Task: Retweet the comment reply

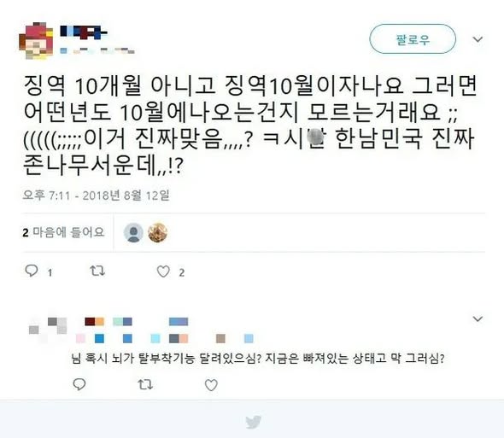Action: tap(145, 384)
